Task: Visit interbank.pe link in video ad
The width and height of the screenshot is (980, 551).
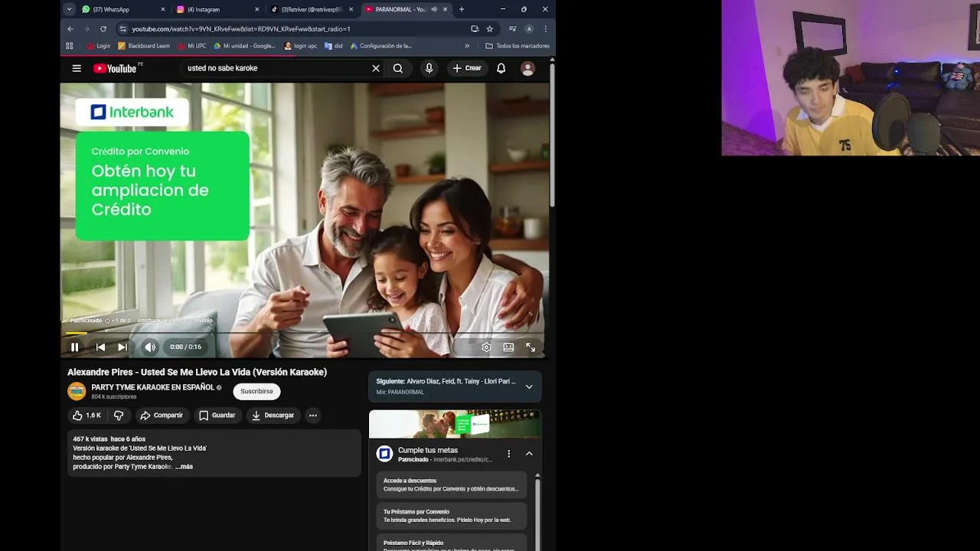Action: tap(175, 321)
